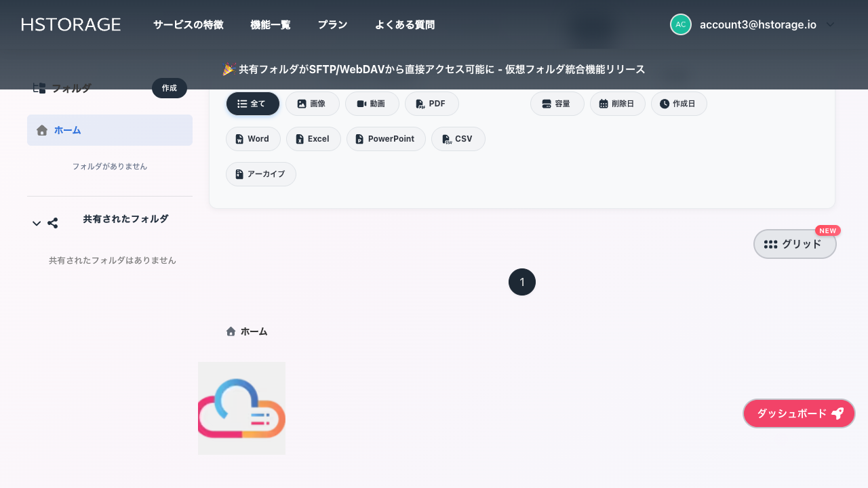Filter by 全て files
The width and height of the screenshot is (868, 488).
point(252,104)
